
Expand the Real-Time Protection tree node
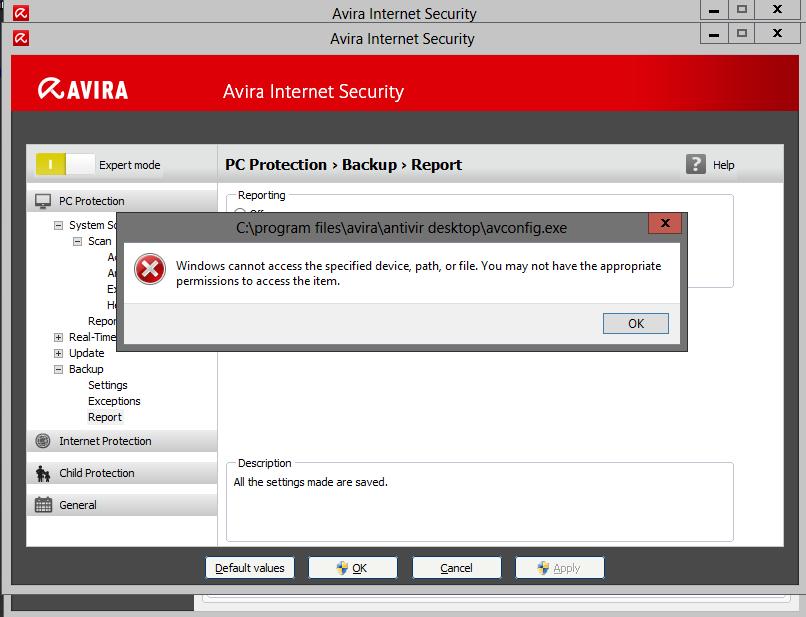(x=59, y=338)
